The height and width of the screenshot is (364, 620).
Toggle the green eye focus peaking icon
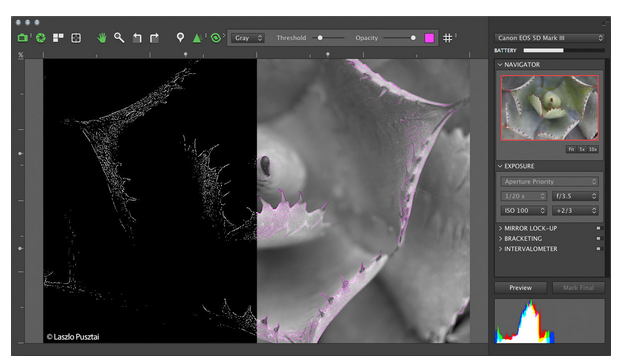[215, 38]
